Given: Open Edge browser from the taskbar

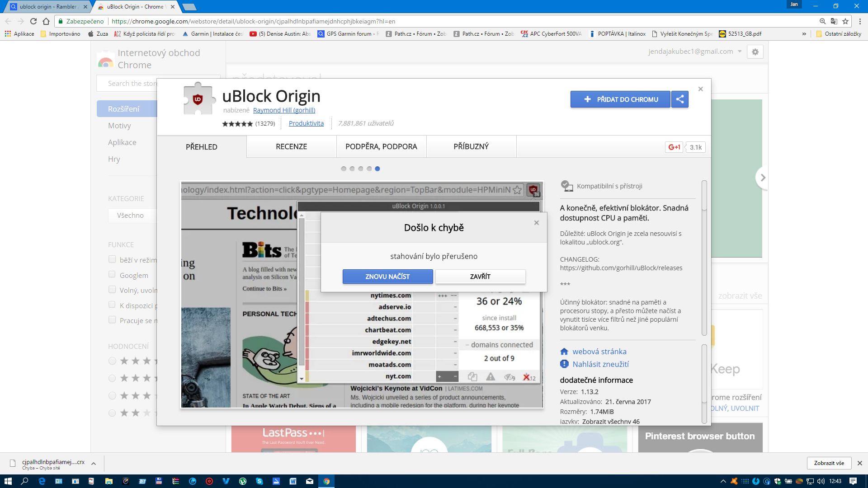Looking at the screenshot, I should pos(42,481).
